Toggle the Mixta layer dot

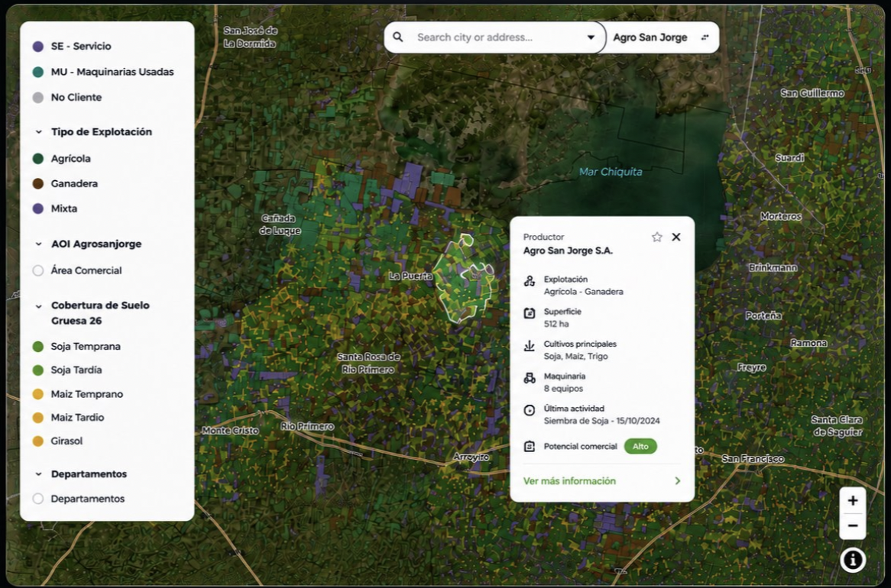coord(38,208)
